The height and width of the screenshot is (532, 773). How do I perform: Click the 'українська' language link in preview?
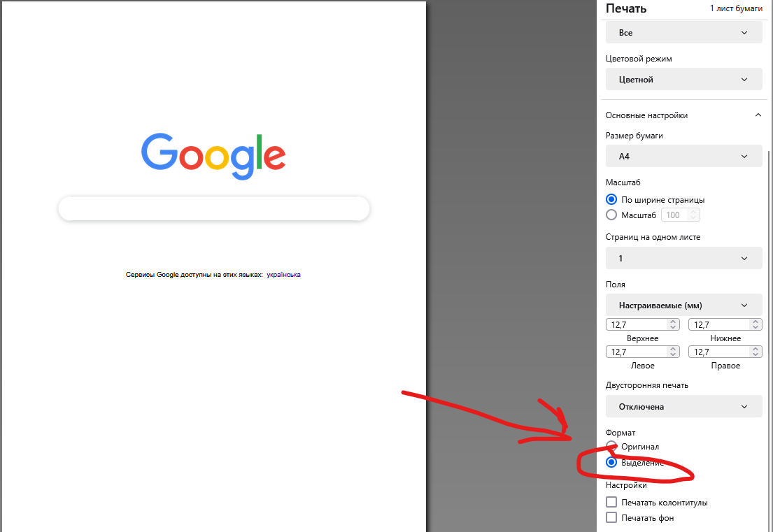coord(283,275)
